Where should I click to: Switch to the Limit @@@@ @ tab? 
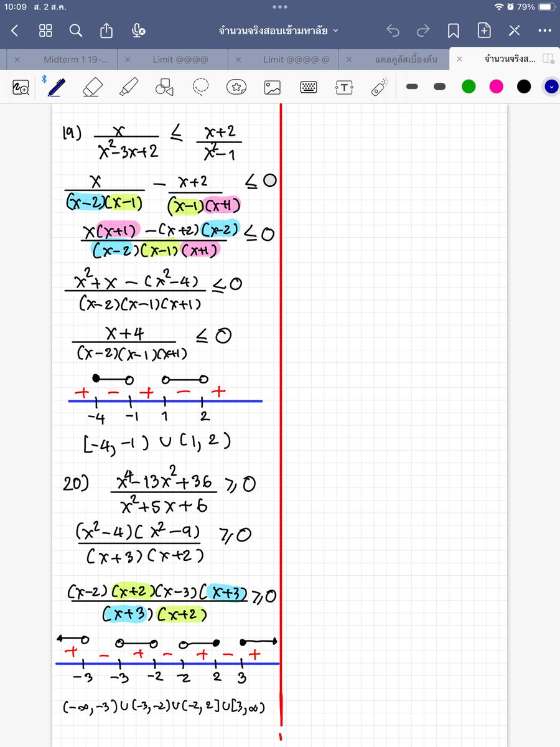pos(296,59)
